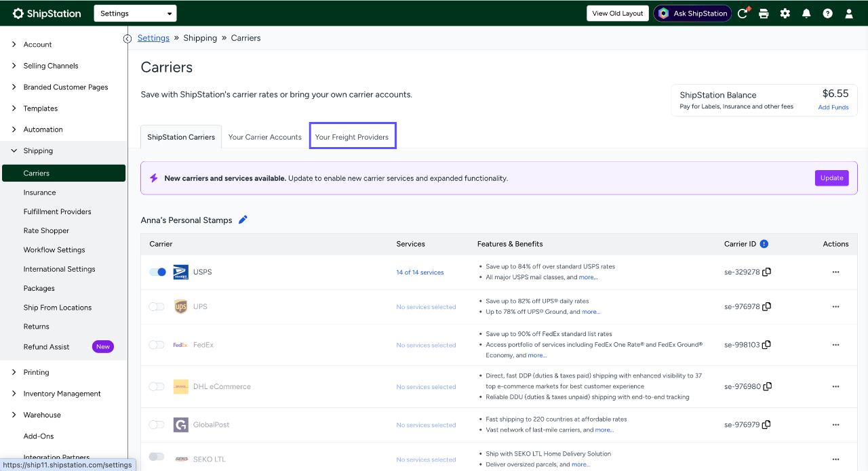Screen dimensions: 868x471
Task: Enable the GlobalPost carrier toggle
Action: 157,425
